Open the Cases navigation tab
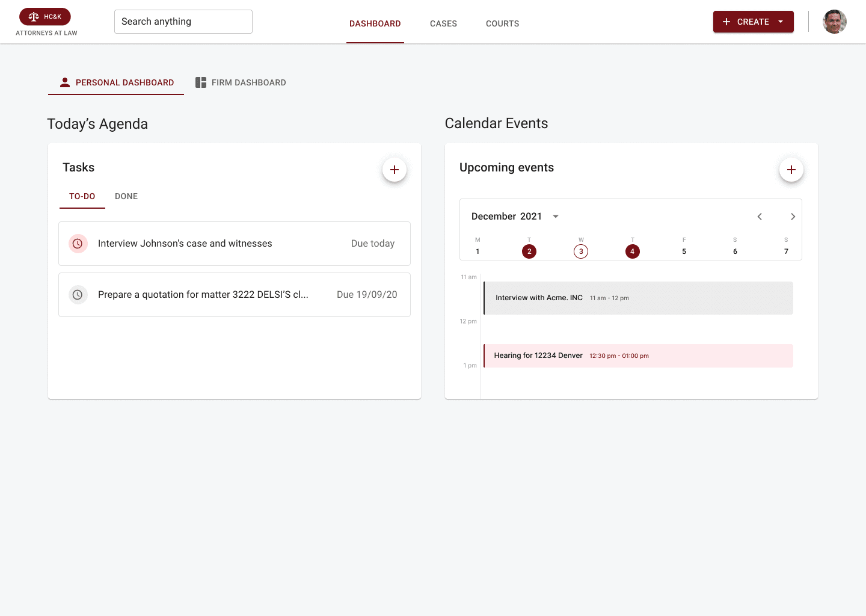Image resolution: width=866 pixels, height=616 pixels. [x=443, y=23]
